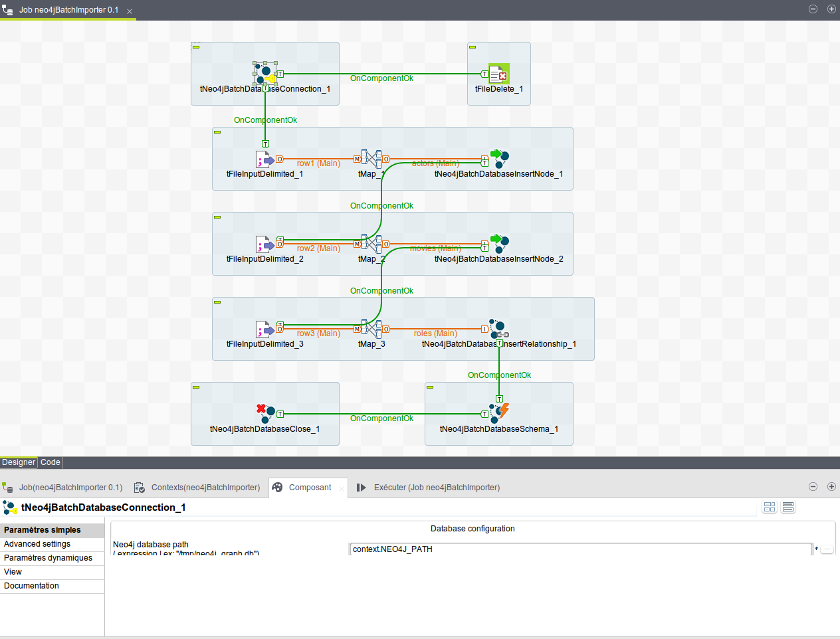Switch component view to row layout icon
This screenshot has height=639, width=840.
click(x=788, y=507)
